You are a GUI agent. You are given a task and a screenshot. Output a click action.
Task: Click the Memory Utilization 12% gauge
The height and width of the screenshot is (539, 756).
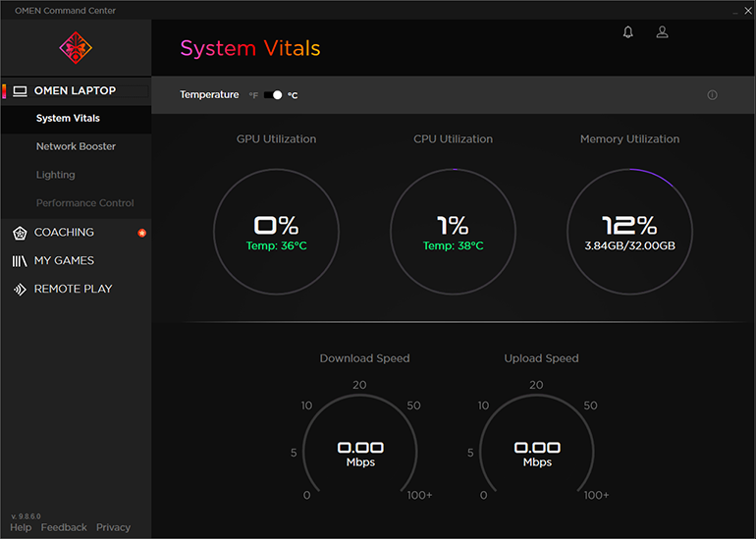pos(629,232)
